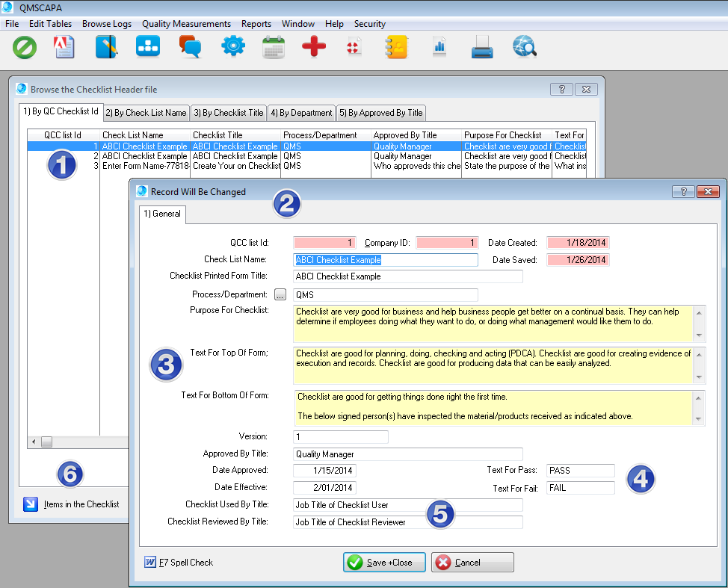
Task: Open the Adobe PDF document toolbar icon
Action: click(65, 48)
